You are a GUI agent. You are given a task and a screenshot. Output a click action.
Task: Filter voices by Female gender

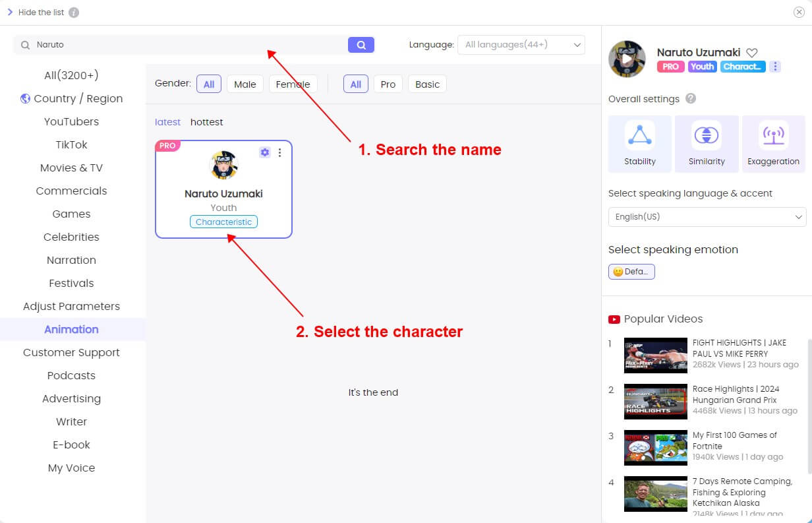(x=293, y=84)
